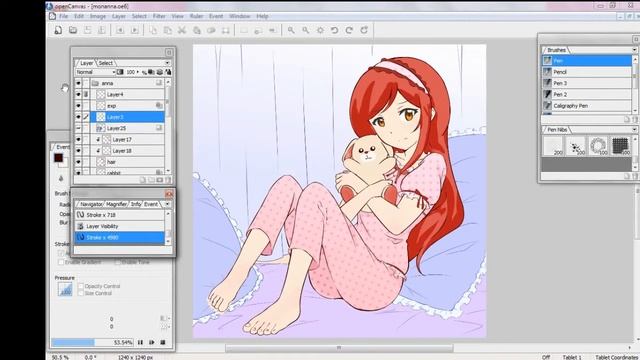Click the Open file toolbar icon

coord(73,30)
